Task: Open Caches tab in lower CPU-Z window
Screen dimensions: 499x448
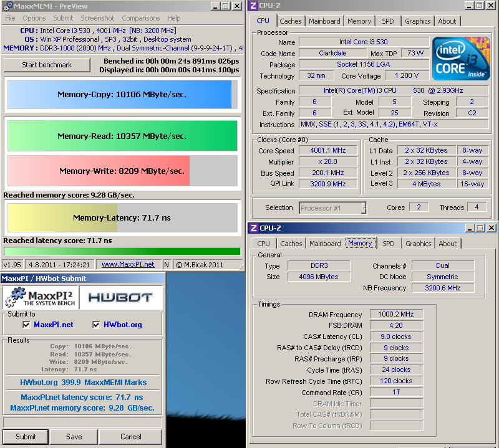Action: pyautogui.click(x=291, y=244)
